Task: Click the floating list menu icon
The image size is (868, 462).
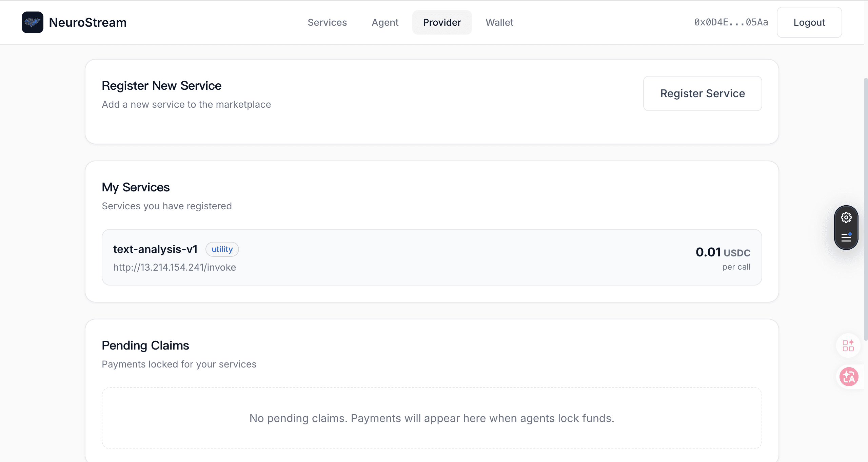Action: [846, 237]
